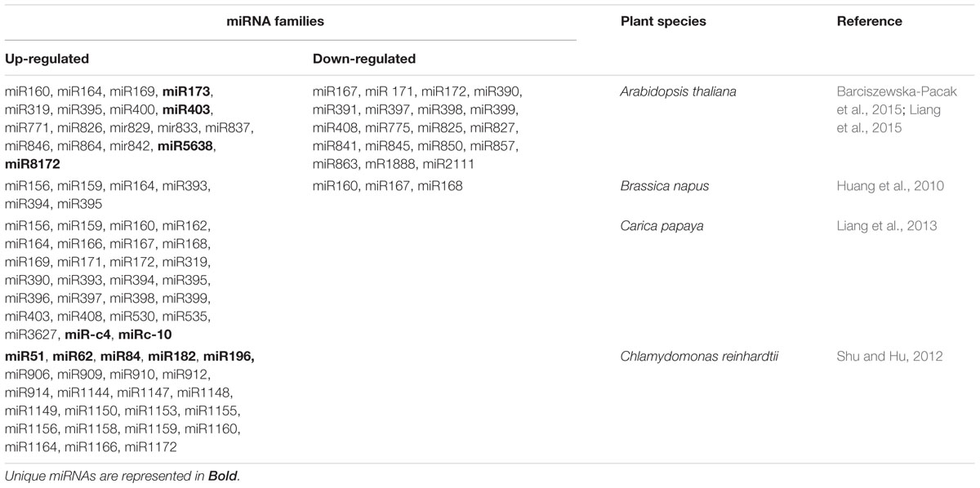The width and height of the screenshot is (980, 488).
Task: Click the bold miR51 entry
Action: (24, 356)
